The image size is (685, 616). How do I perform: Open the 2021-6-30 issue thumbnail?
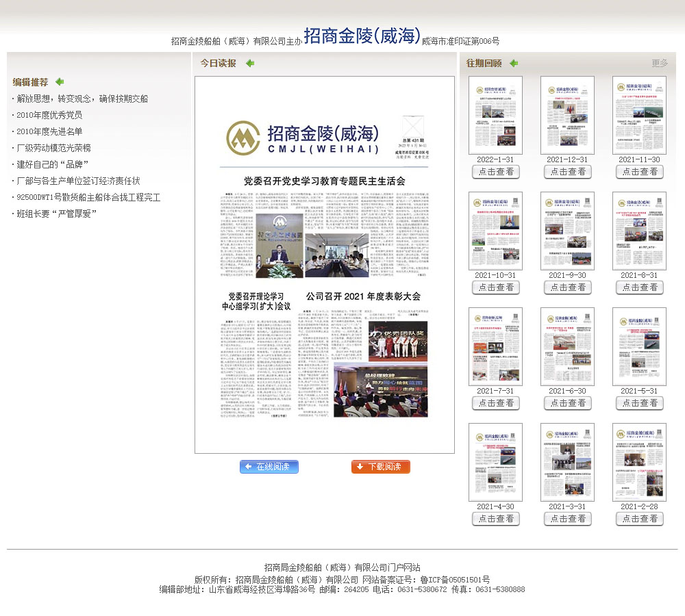point(567,346)
